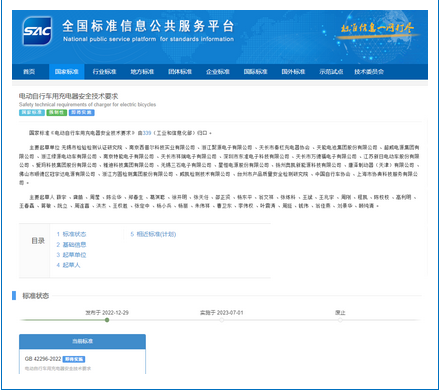Go to the 示范试点 tab

(x=331, y=72)
